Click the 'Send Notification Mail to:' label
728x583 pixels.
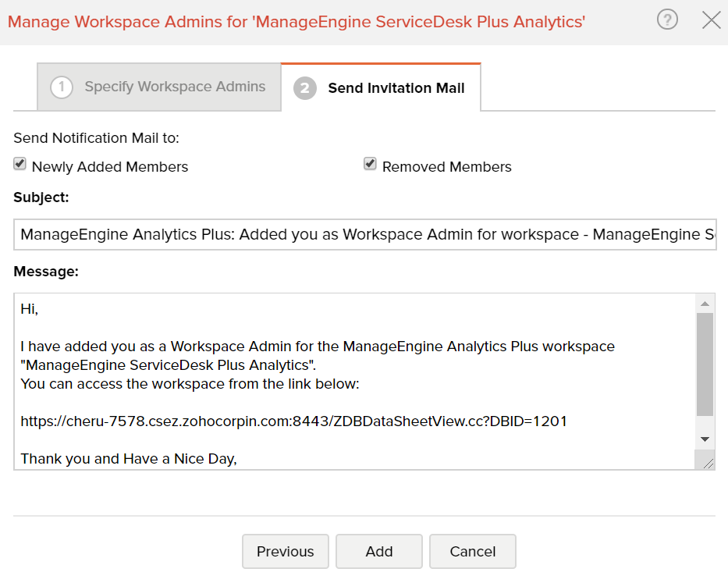(96, 138)
